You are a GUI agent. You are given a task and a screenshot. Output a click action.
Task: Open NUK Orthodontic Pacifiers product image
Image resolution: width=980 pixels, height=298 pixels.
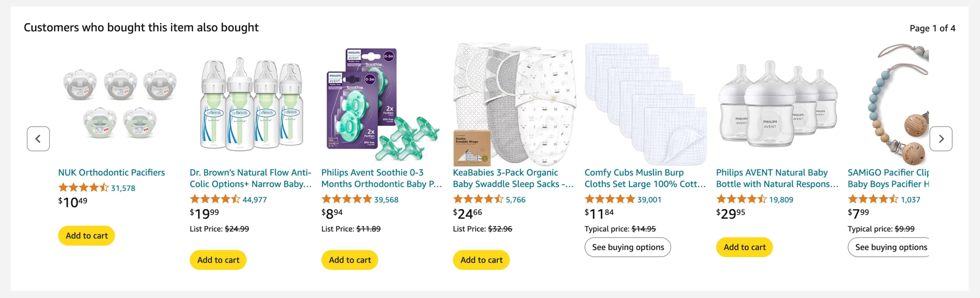point(119,104)
